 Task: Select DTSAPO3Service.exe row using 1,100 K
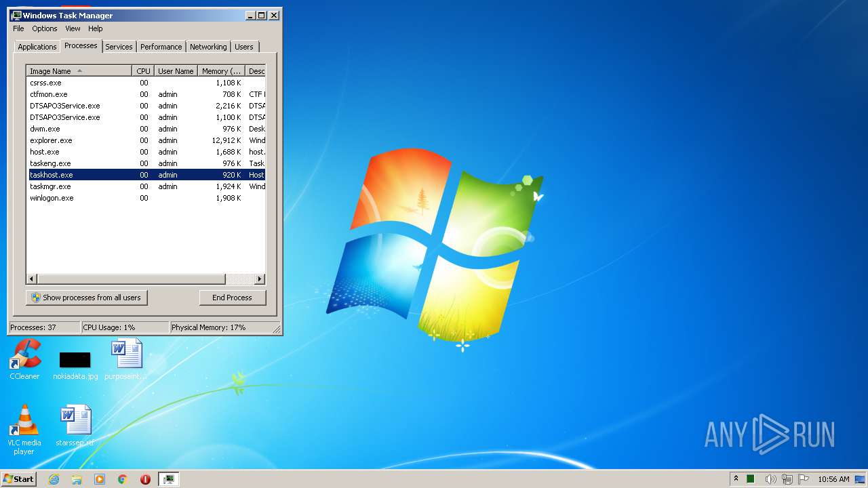pyautogui.click(x=146, y=117)
